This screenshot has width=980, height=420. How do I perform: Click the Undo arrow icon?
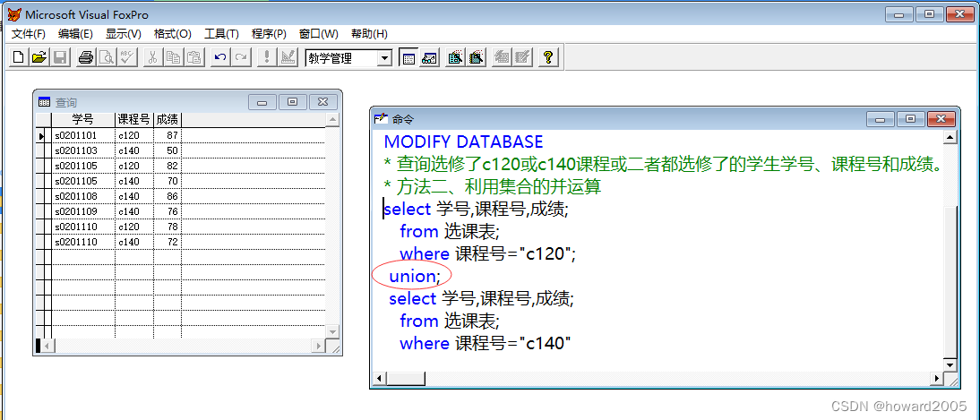(219, 57)
